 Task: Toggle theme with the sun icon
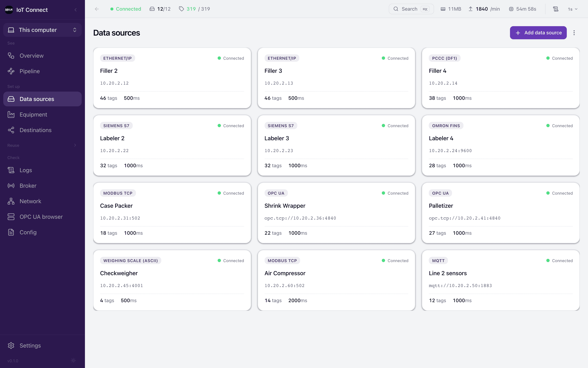point(73,360)
